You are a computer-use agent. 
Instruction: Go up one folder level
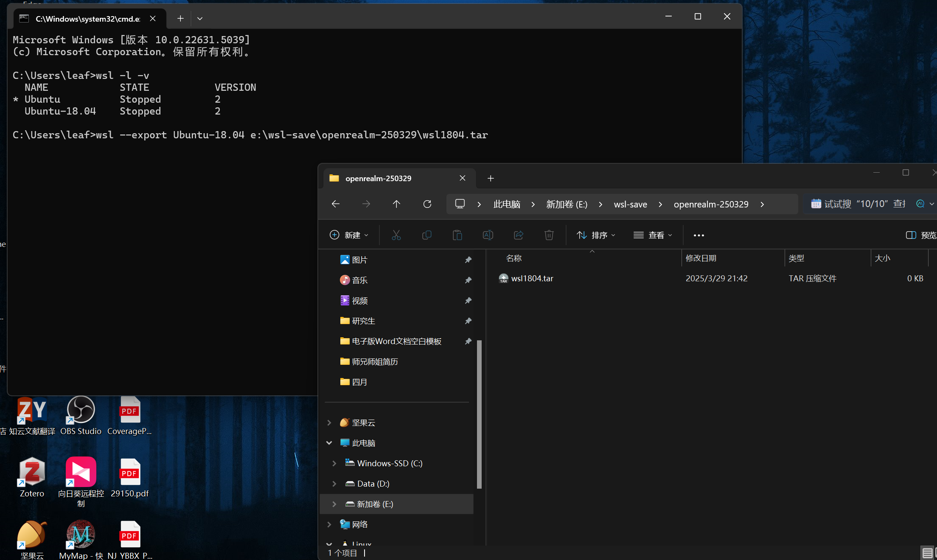[396, 204]
